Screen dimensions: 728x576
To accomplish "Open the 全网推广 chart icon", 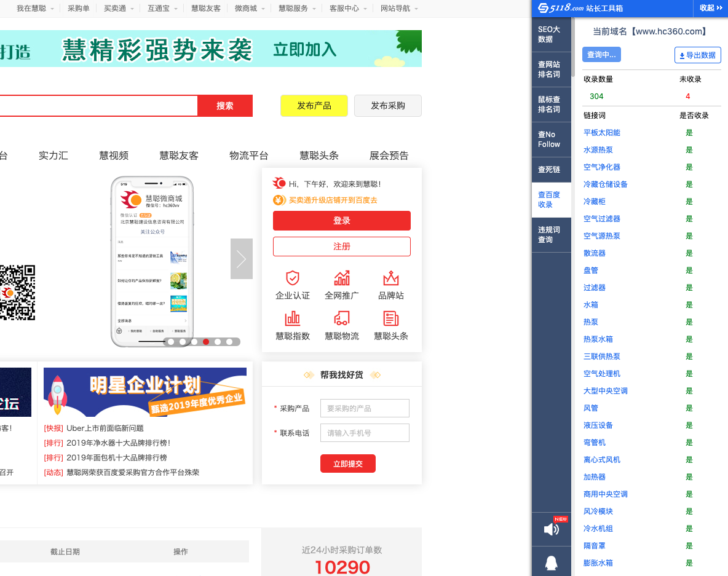I will pos(342,278).
